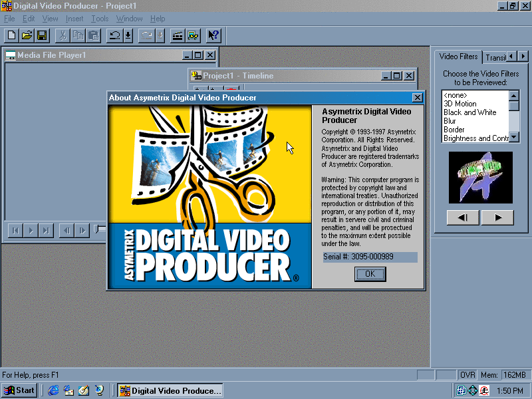Jump to end in Media File Player
532x399 pixels.
(x=46, y=231)
